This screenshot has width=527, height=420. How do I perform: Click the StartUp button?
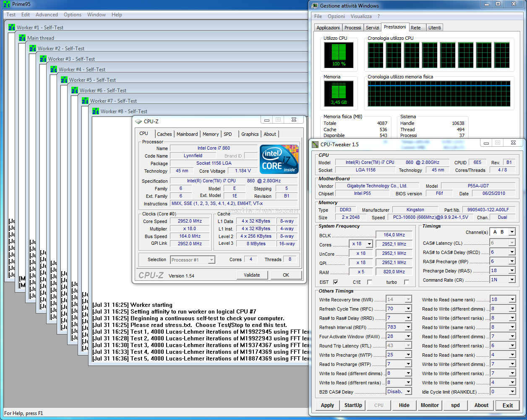click(353, 405)
